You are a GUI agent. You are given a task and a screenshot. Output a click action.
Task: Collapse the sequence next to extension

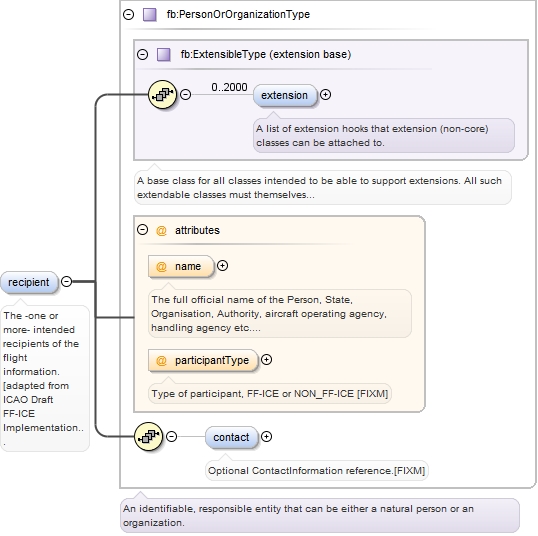point(186,94)
